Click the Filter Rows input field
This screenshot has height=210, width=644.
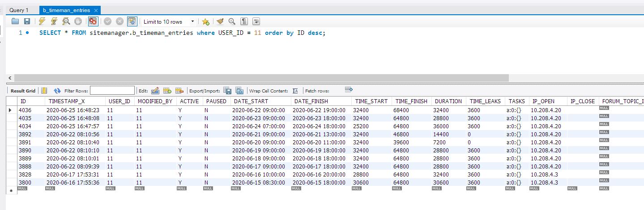[112, 91]
